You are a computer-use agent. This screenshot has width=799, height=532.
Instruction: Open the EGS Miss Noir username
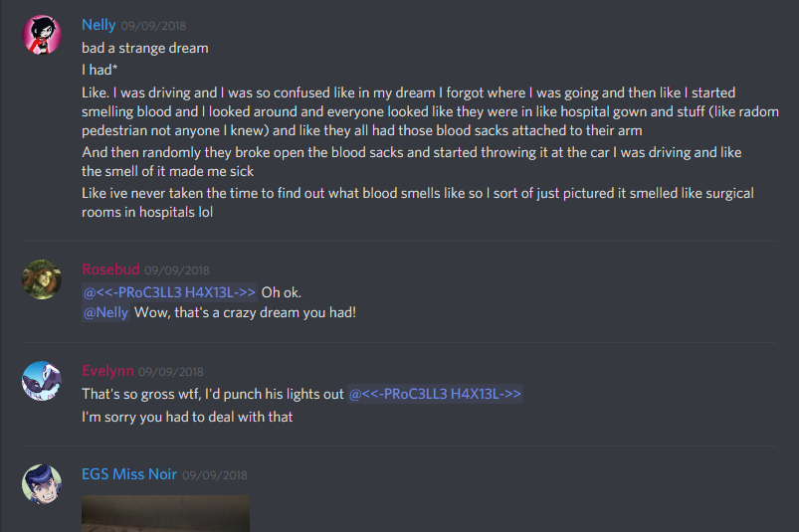(x=129, y=474)
